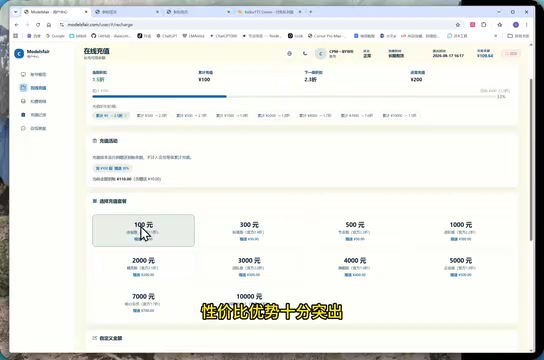This screenshot has height=360, width=544.
Task: Click the browser home icon
Action: [49, 25]
